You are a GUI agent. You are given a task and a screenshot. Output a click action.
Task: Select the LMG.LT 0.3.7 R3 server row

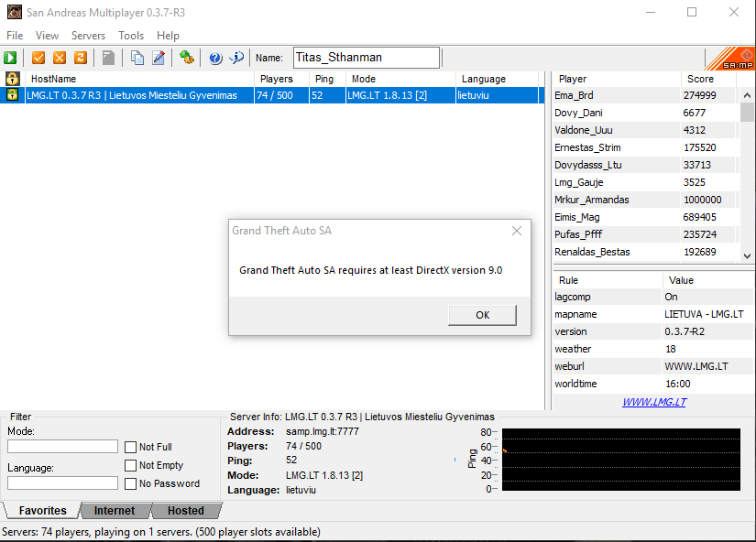coord(273,95)
